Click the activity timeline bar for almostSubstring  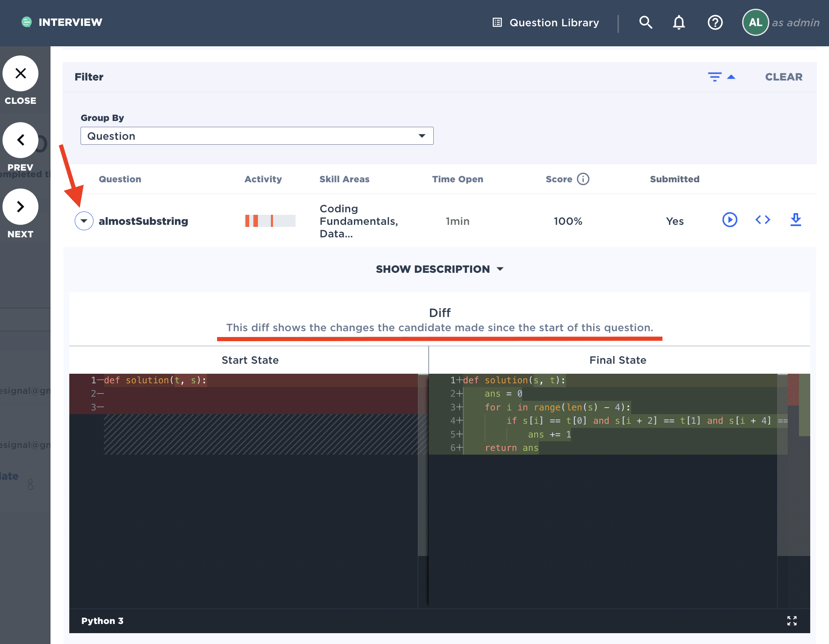[270, 221]
